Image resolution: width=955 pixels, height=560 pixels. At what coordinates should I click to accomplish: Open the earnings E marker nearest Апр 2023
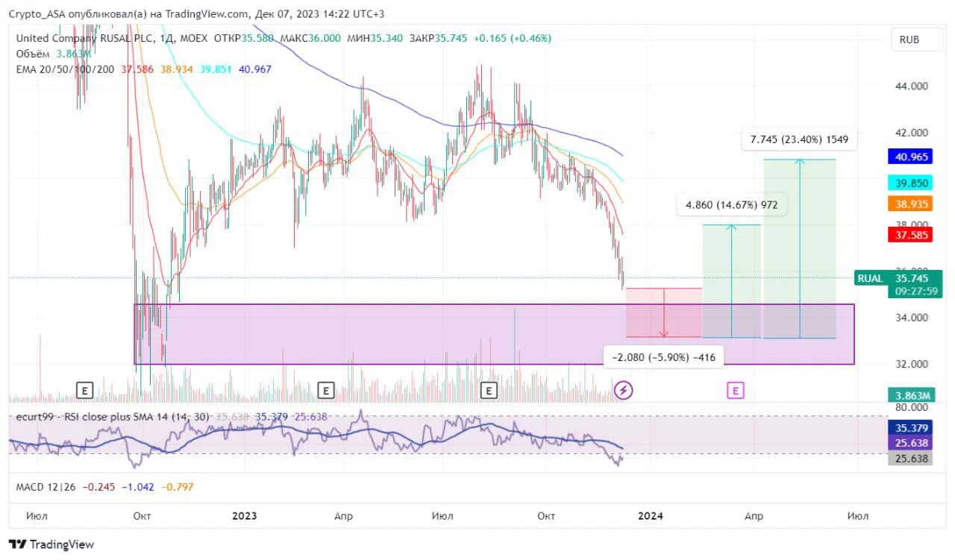tap(325, 390)
